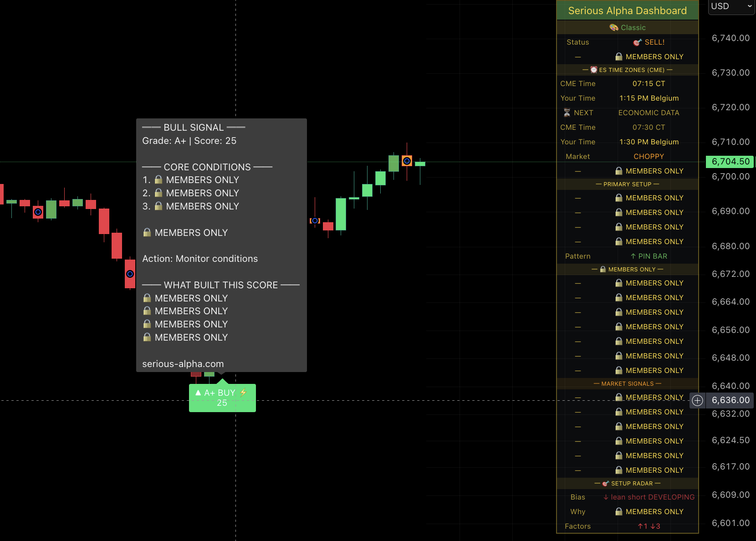Click the lock icon beside Status row
The width and height of the screenshot is (756, 541).
click(619, 56)
